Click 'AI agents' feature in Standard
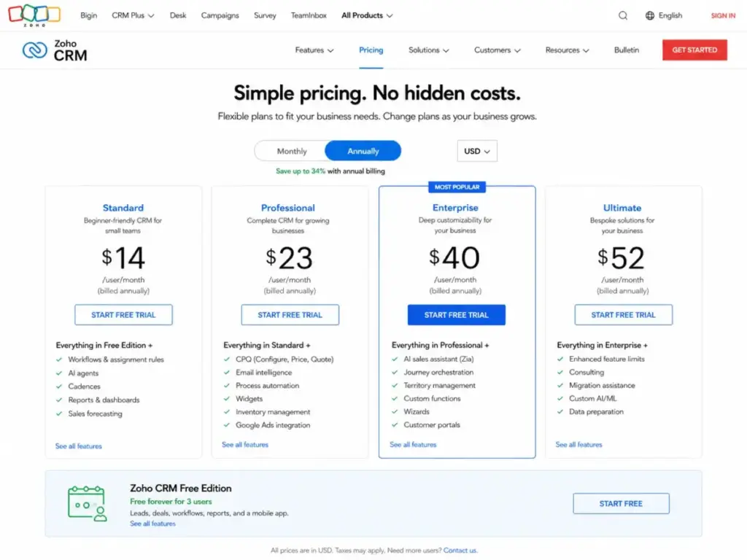The image size is (747, 560). pyautogui.click(x=83, y=373)
